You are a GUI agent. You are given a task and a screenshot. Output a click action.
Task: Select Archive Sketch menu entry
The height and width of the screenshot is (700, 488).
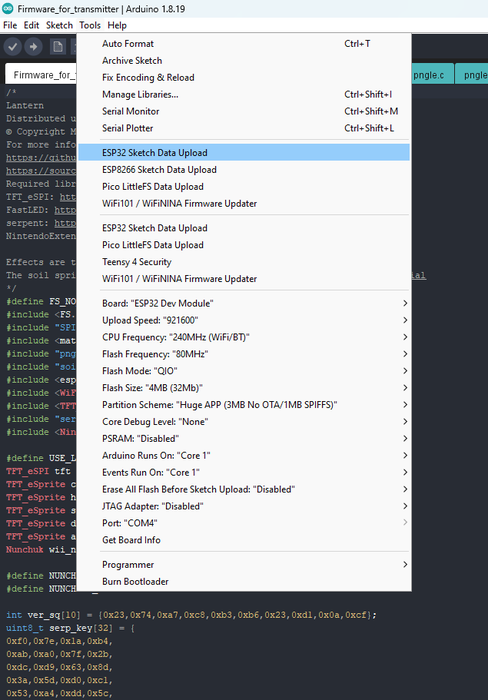244,61
